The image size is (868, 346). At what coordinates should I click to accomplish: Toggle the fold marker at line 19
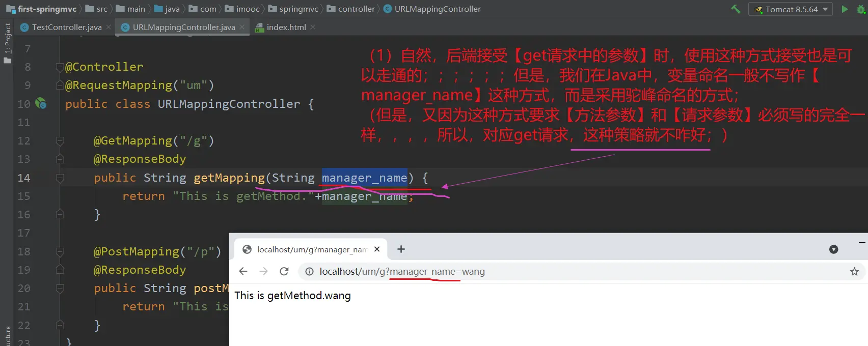click(60, 270)
